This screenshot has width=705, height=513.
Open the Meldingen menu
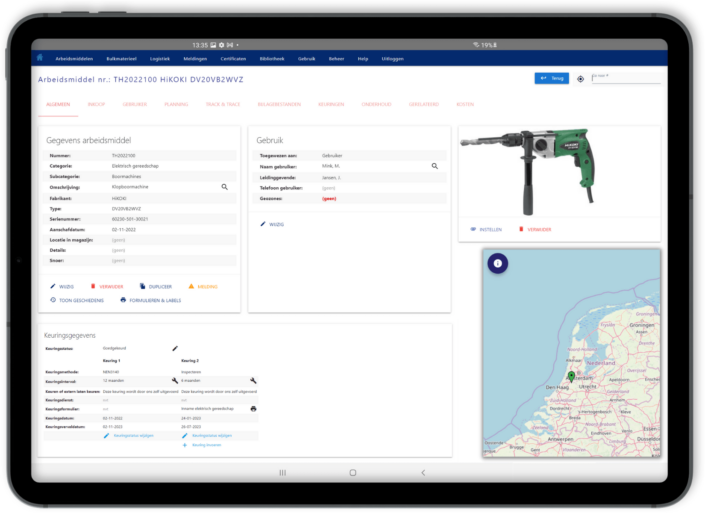[x=195, y=59]
